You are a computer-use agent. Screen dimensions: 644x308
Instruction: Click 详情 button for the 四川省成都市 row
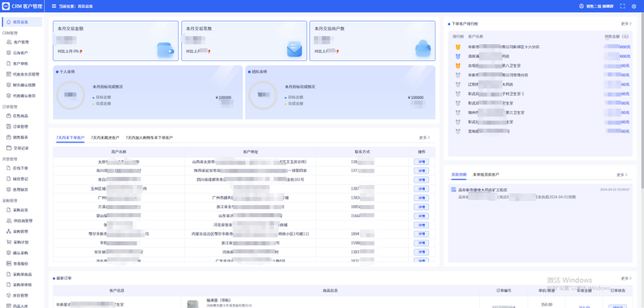421,180
